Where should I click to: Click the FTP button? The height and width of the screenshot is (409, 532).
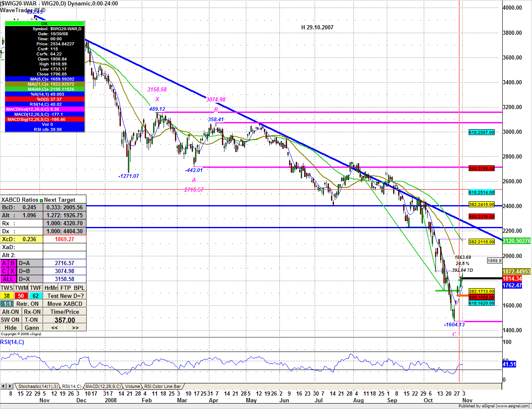coord(65,288)
